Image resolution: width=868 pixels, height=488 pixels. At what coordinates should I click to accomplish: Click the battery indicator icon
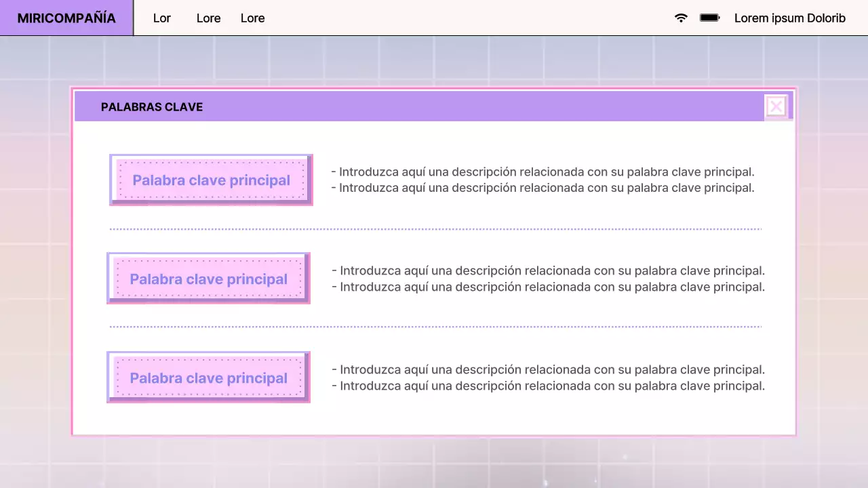coord(709,18)
